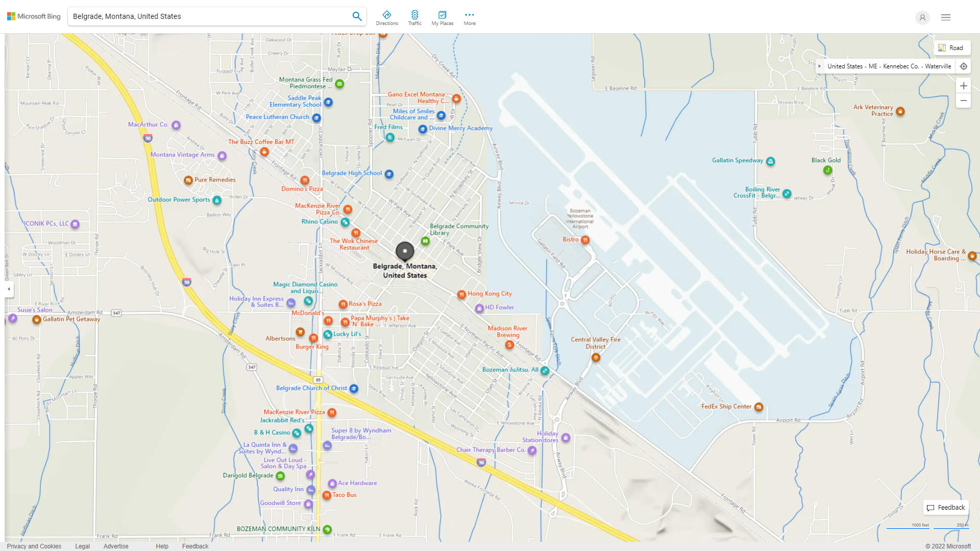
Task: Select the Gallatin Speedway map pin
Action: click(770, 161)
